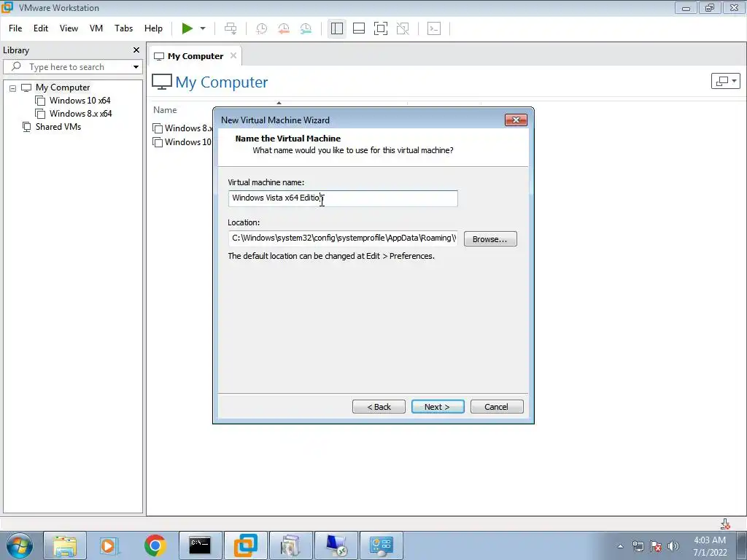
Task: Click the Virtual machine name field
Action: click(343, 198)
